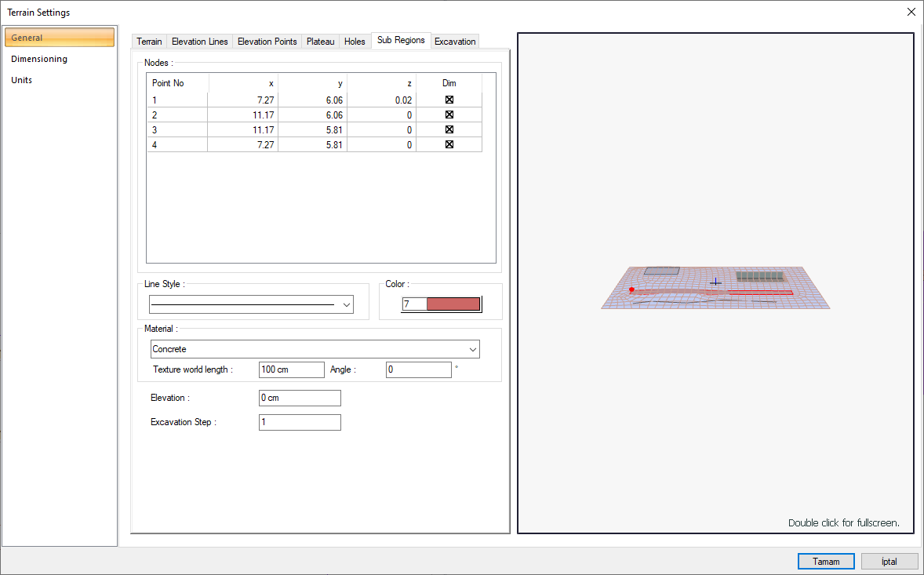
Task: Click the Elevation input field
Action: [300, 398]
